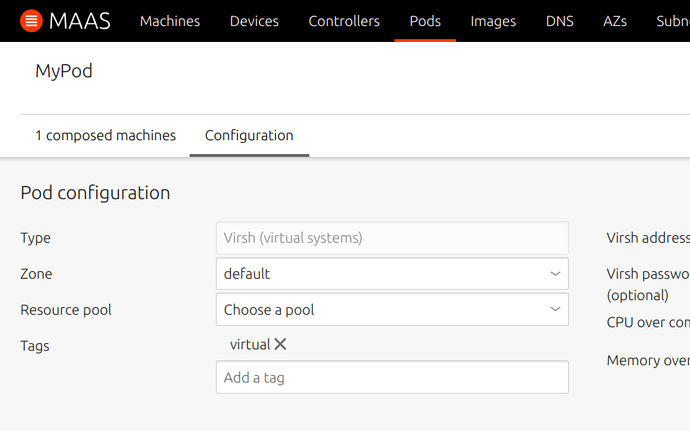Switch to 1 composed machines tab
The height and width of the screenshot is (431, 690).
point(105,135)
